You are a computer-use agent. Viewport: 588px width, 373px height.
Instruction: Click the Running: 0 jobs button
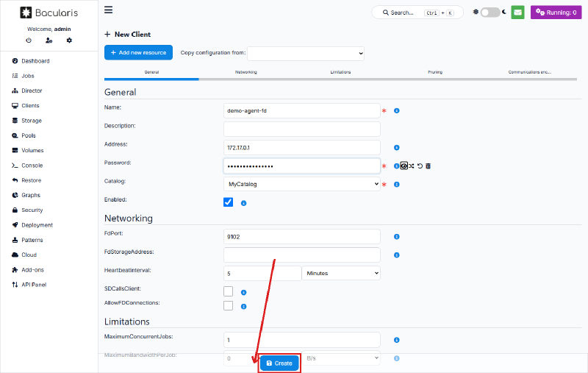click(556, 13)
